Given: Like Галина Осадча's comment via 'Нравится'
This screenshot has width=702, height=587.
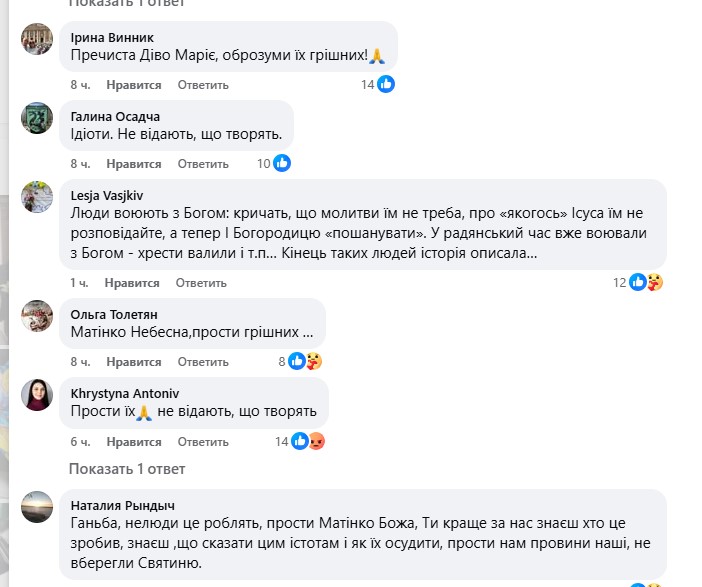Looking at the screenshot, I should pos(133,164).
